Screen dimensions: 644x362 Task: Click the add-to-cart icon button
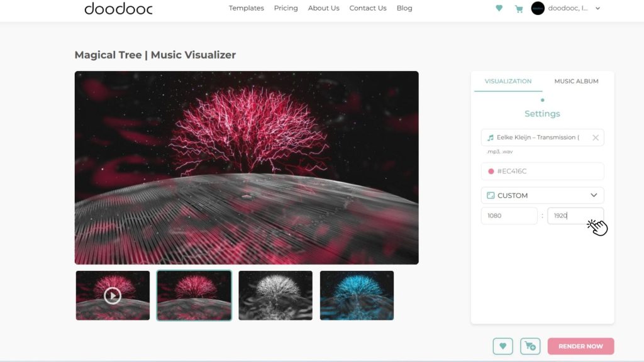(x=530, y=346)
